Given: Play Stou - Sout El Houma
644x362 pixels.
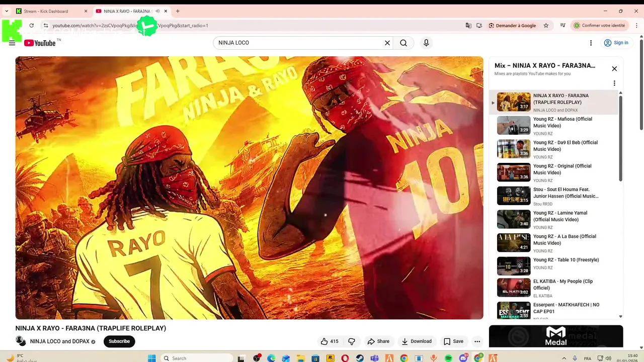Looking at the screenshot, I should point(553,196).
